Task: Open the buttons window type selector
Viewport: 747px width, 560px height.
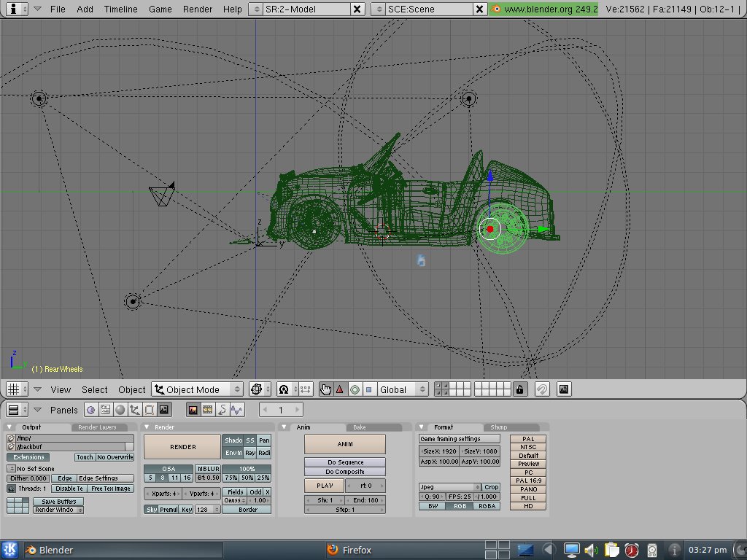Action: [x=18, y=410]
